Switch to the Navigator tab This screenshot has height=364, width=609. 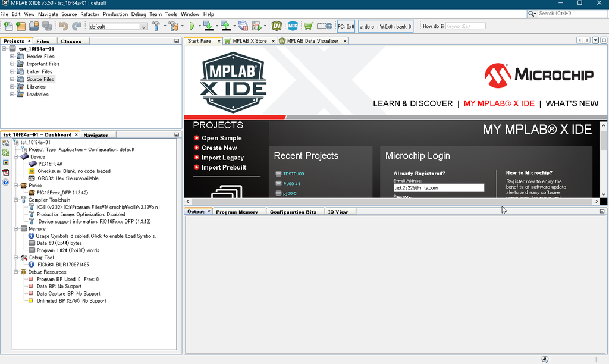point(96,135)
